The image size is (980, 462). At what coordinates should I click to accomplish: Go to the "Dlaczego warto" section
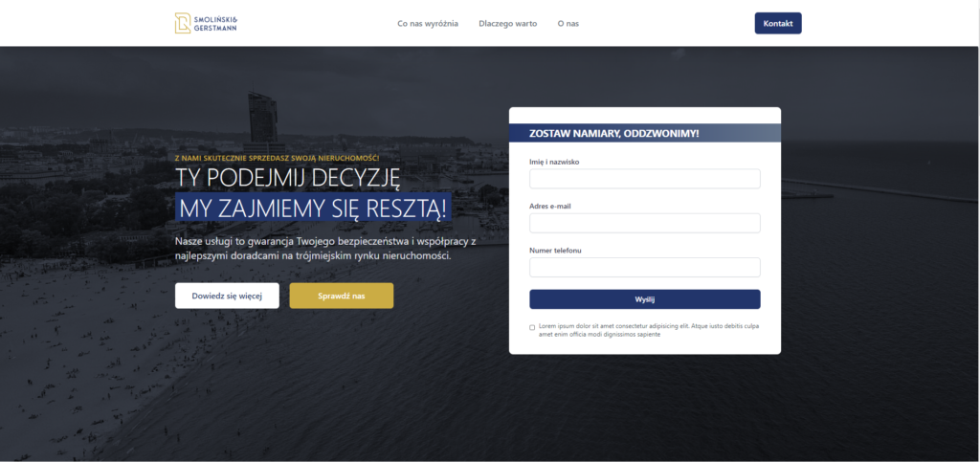(x=507, y=23)
